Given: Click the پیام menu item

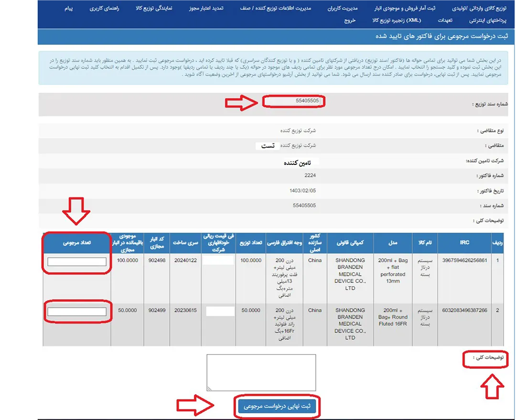Looking at the screenshot, I should (69, 9).
